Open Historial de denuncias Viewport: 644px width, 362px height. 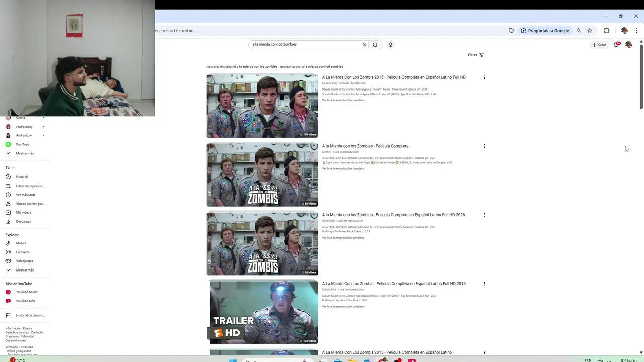(x=25, y=315)
